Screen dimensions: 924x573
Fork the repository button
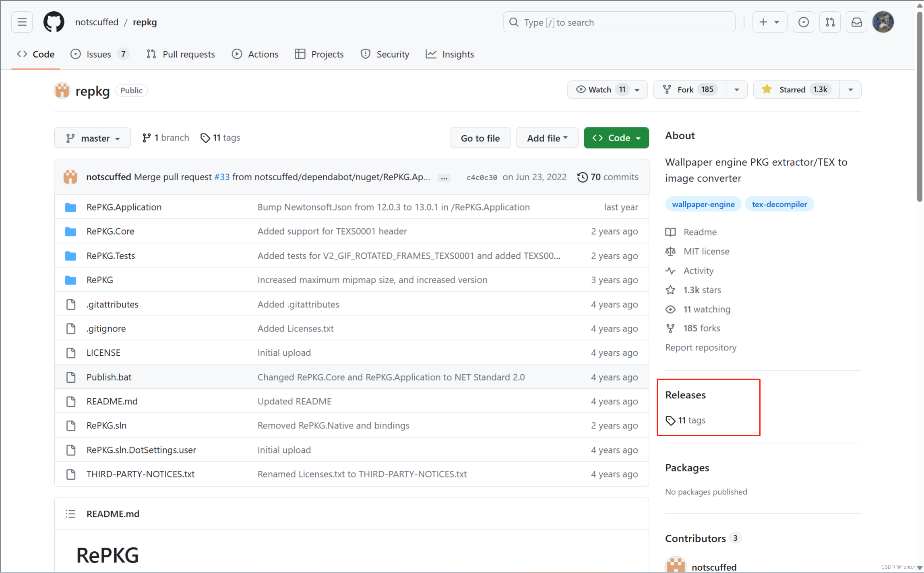[689, 89]
